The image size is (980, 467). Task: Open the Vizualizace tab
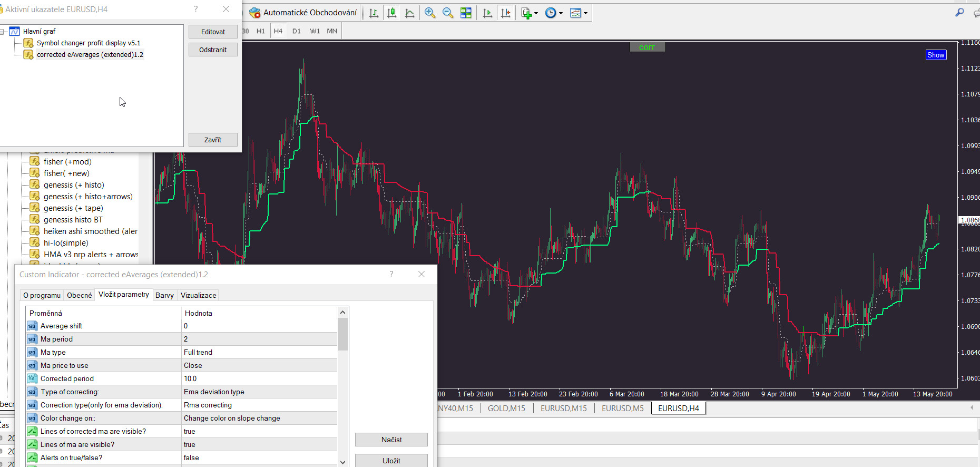[198, 295]
